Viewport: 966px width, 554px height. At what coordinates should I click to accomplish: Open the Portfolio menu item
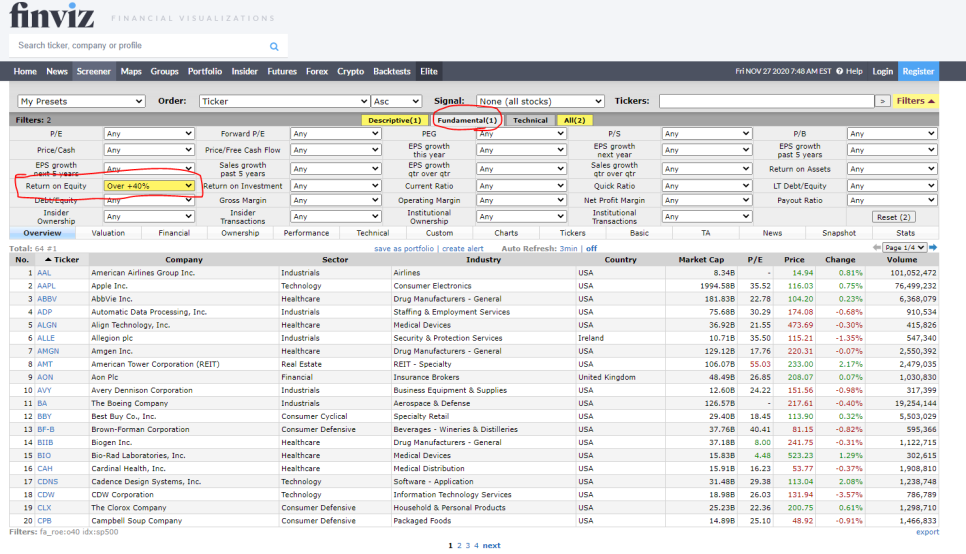[x=205, y=71]
